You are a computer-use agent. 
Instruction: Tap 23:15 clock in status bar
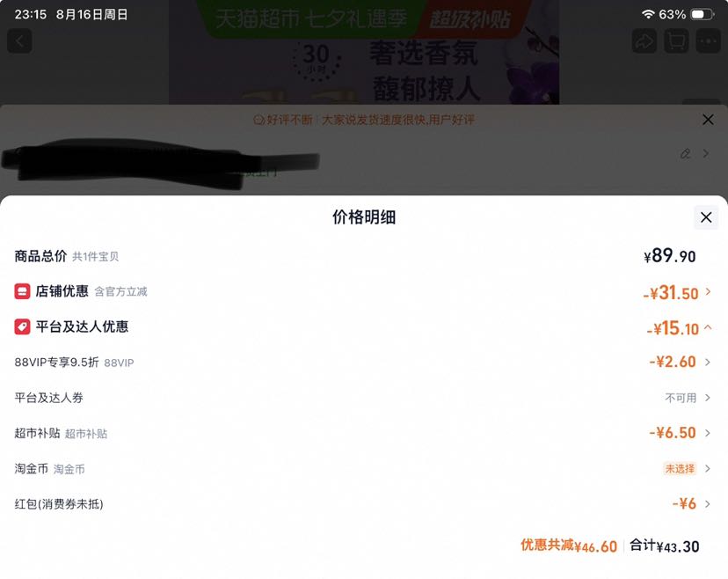(x=31, y=14)
